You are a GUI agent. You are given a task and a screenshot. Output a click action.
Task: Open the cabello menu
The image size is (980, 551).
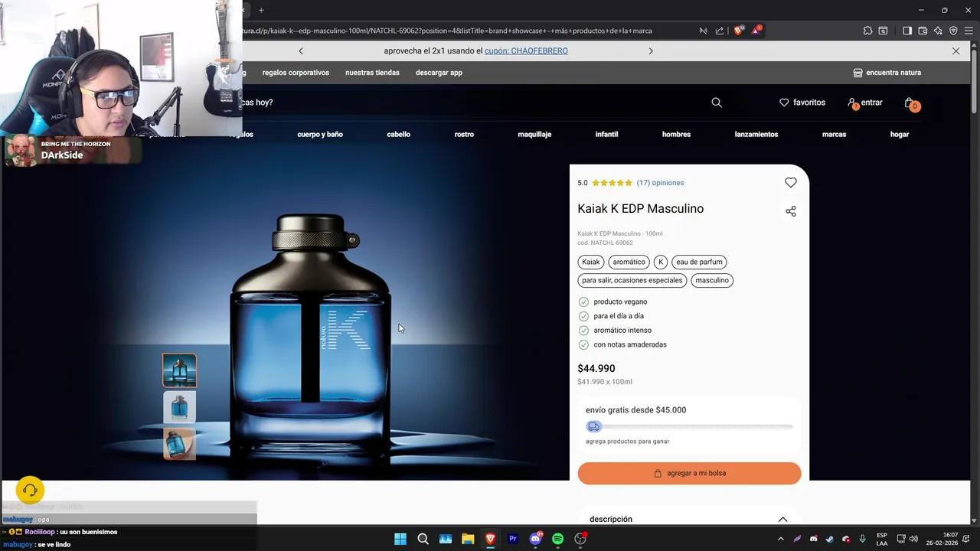[x=398, y=134]
